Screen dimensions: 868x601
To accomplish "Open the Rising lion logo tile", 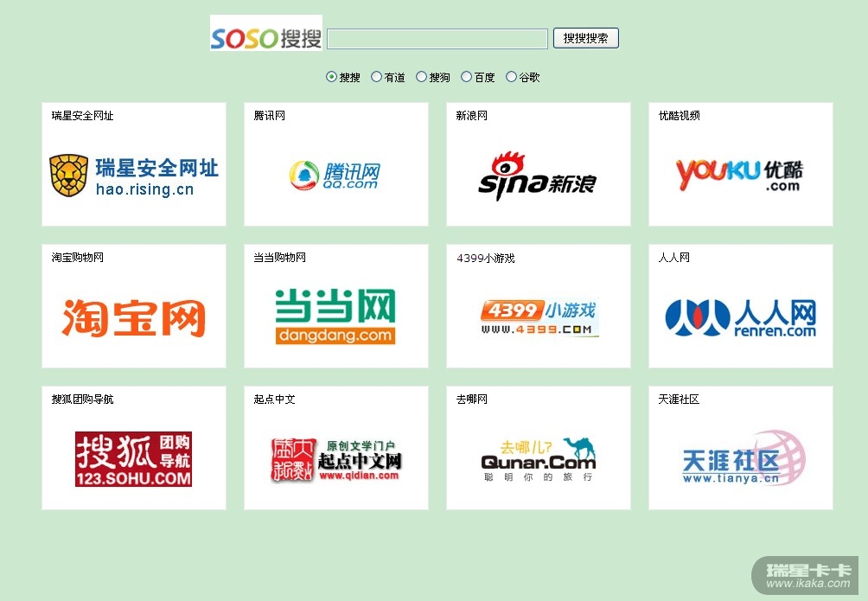I will (x=134, y=176).
